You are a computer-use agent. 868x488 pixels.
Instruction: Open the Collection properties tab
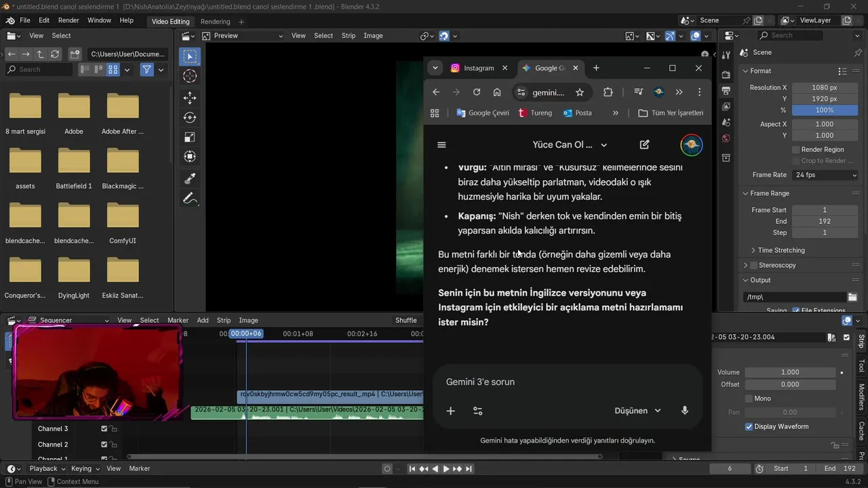point(726,158)
